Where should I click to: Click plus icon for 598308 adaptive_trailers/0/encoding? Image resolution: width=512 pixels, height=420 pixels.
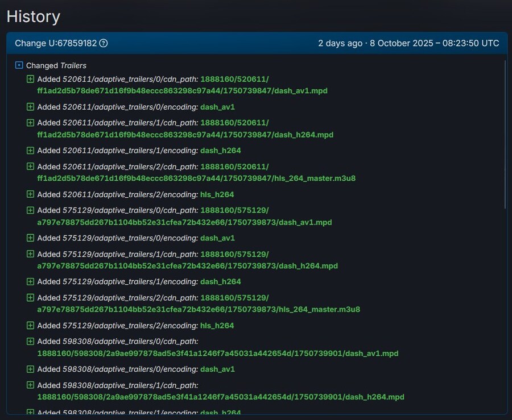pos(31,369)
